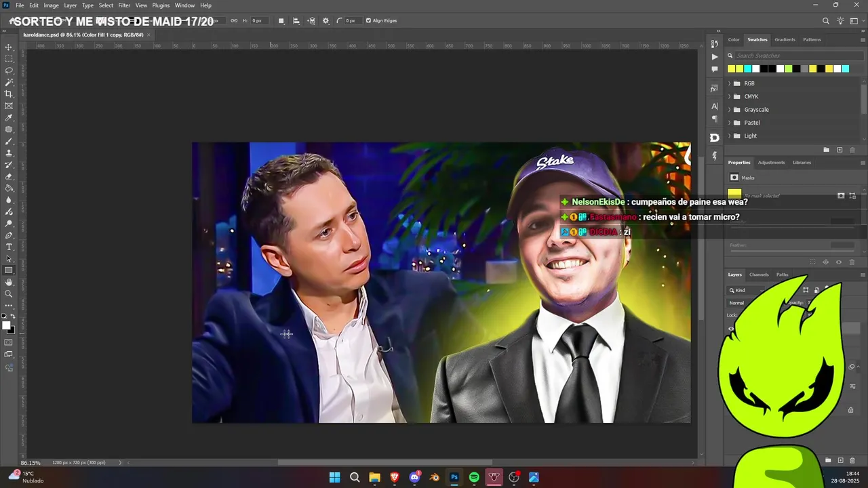
Task: Pick the first yellow recent swatch
Action: [x=732, y=68]
